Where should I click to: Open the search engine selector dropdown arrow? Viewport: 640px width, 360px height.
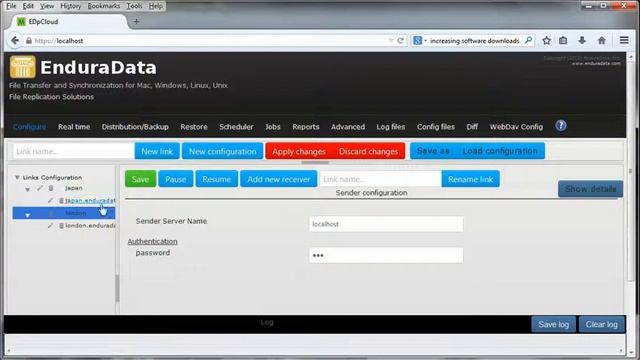pyautogui.click(x=425, y=40)
